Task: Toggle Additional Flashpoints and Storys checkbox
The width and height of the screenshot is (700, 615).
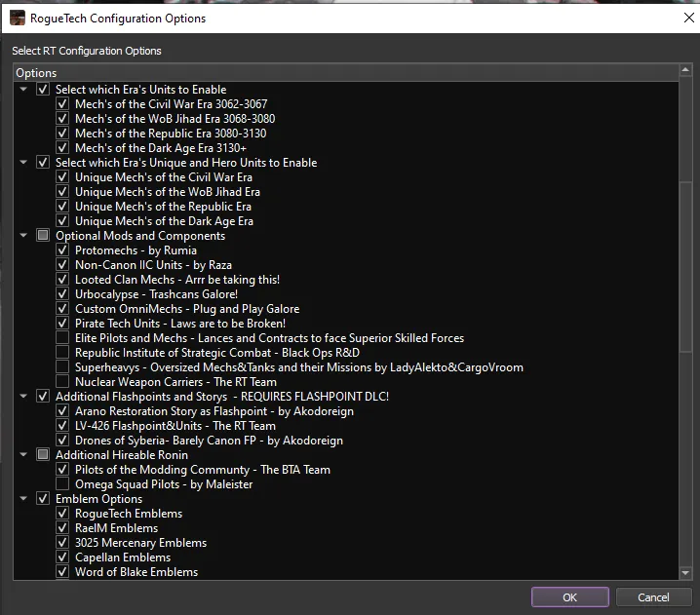Action: pyautogui.click(x=43, y=396)
